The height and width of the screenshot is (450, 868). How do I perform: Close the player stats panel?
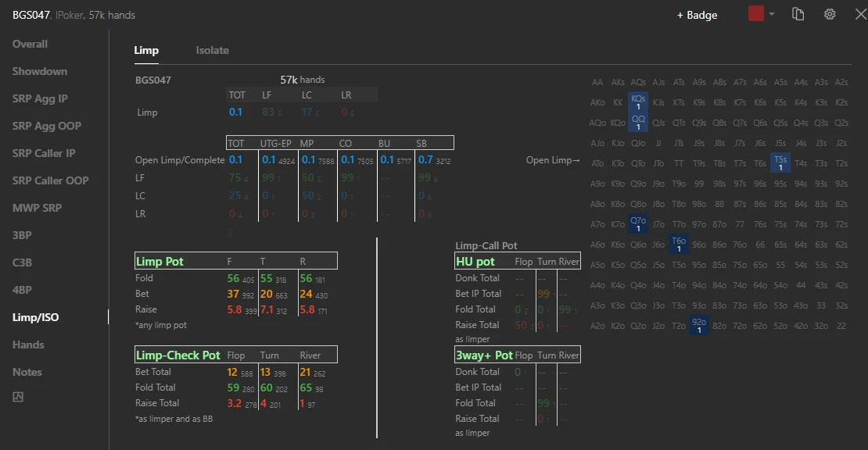point(860,14)
